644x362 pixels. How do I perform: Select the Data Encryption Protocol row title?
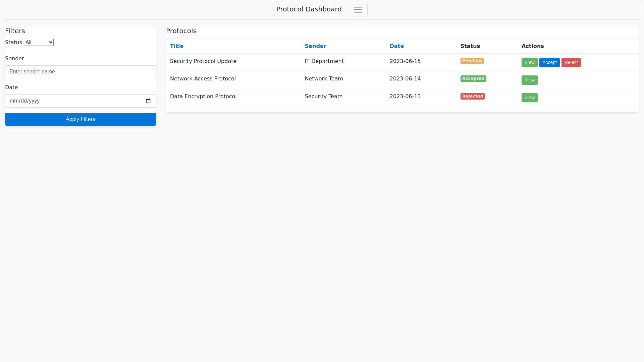tap(203, 97)
